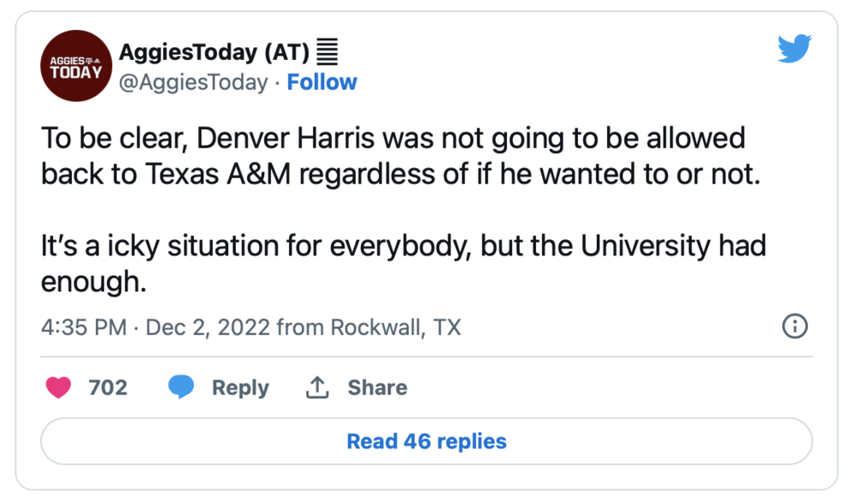Open the @AggiesToday handle link

pos(193,83)
